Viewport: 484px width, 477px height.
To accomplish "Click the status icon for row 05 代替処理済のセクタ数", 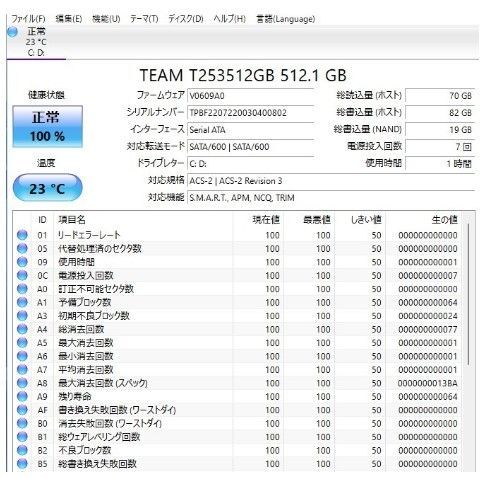I will click(22, 248).
